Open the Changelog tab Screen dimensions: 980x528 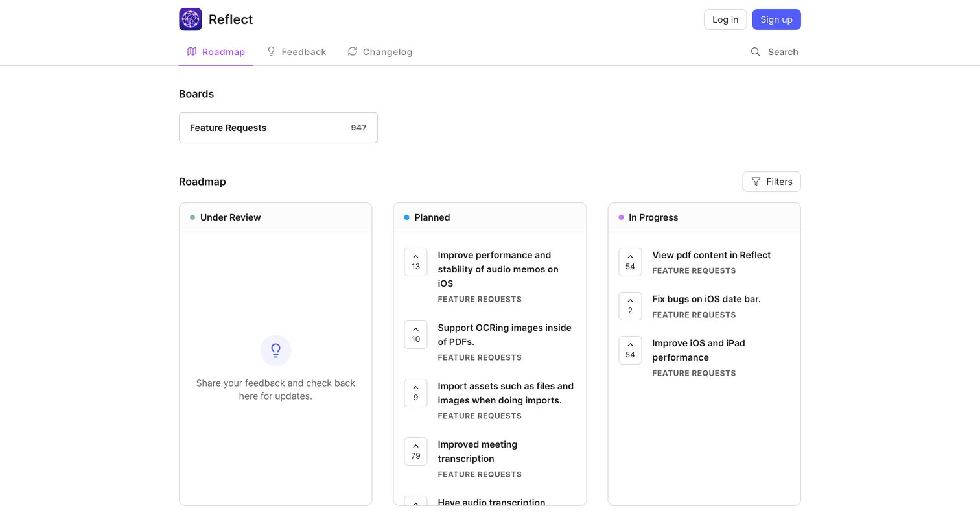pyautogui.click(x=380, y=52)
